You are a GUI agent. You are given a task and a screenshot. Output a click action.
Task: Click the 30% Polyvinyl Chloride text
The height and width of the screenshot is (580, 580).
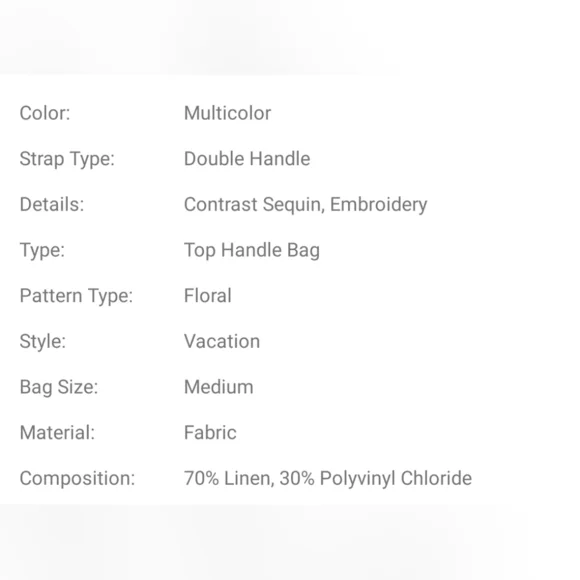[x=376, y=479]
